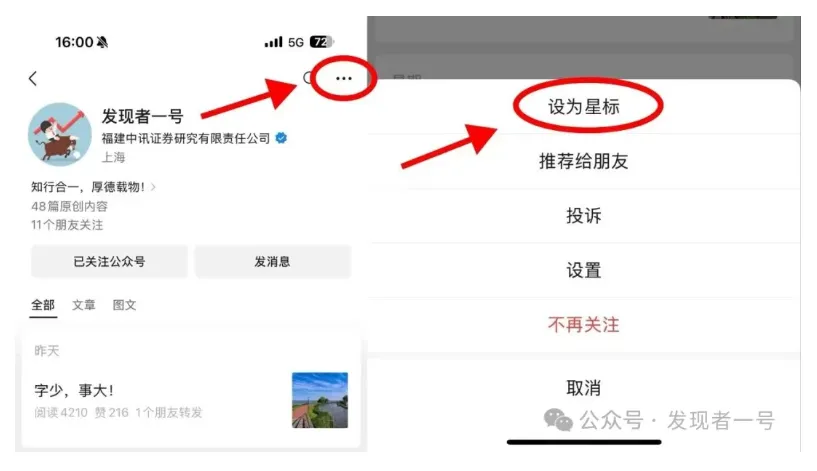Tap the WeChat logo watermark
Image resolution: width=817 pixels, height=471 pixels.
click(558, 419)
